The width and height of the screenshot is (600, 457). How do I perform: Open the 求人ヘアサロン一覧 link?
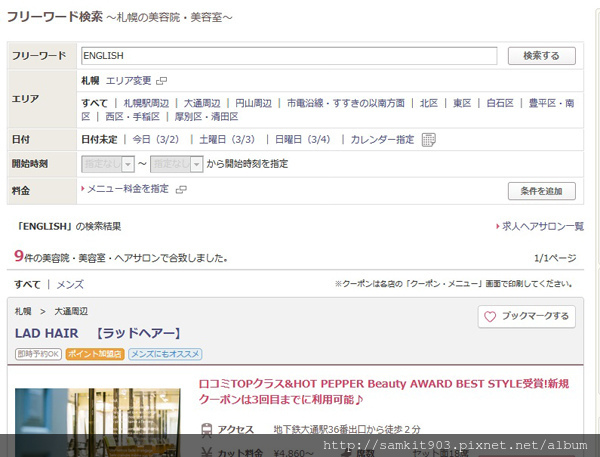pos(543,227)
